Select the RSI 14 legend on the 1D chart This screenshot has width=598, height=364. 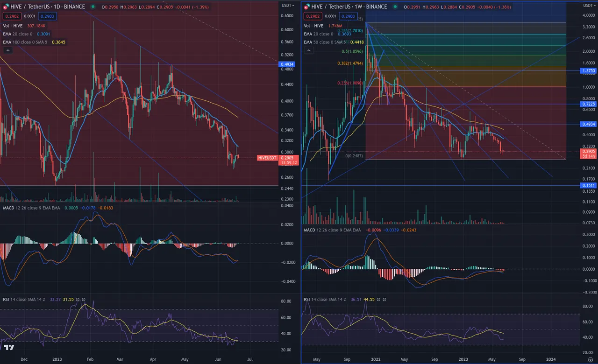point(23,299)
